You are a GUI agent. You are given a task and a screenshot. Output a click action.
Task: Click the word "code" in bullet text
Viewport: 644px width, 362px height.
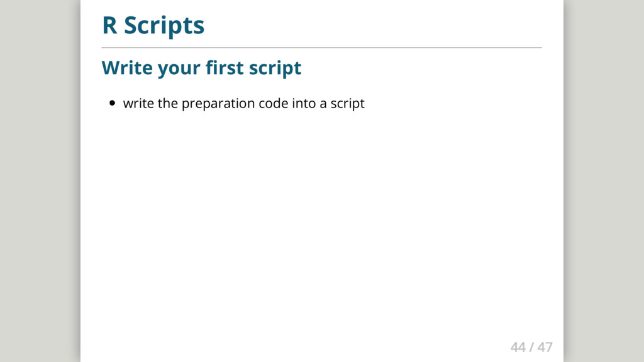click(x=273, y=104)
